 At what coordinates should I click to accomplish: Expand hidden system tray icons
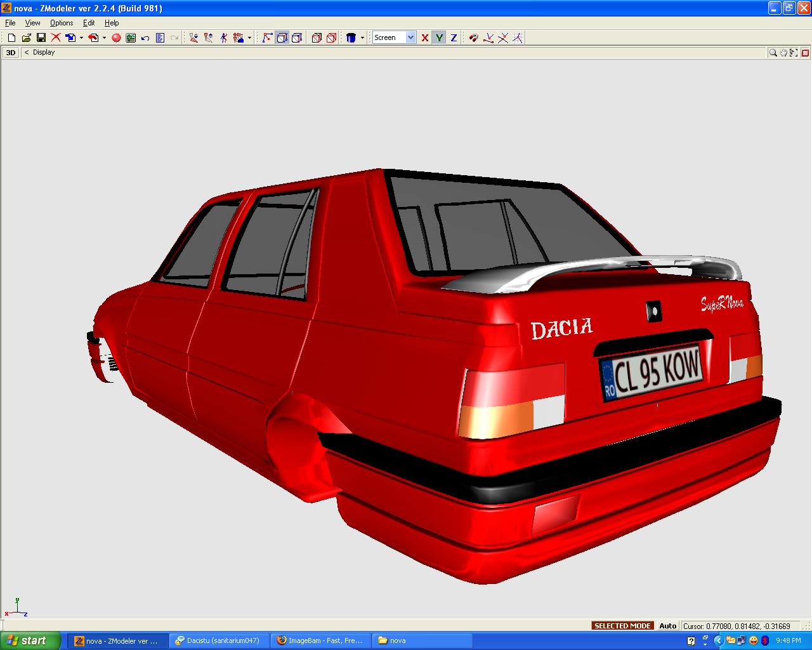(719, 641)
